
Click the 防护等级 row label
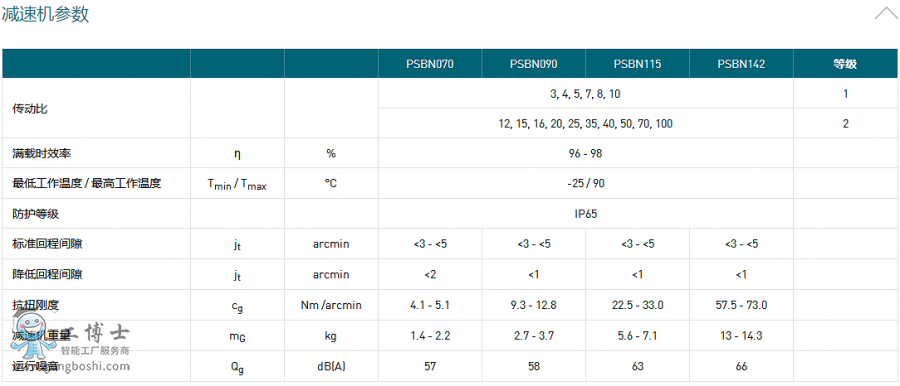coord(36,214)
